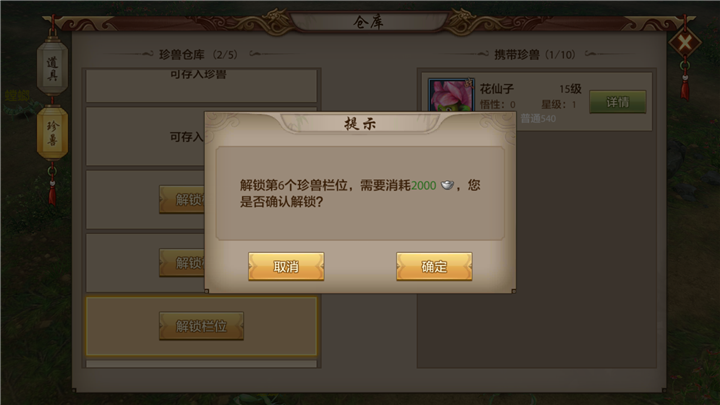This screenshot has height=405, width=720.
Task: Close the warehouse with the red X
Action: 685,44
